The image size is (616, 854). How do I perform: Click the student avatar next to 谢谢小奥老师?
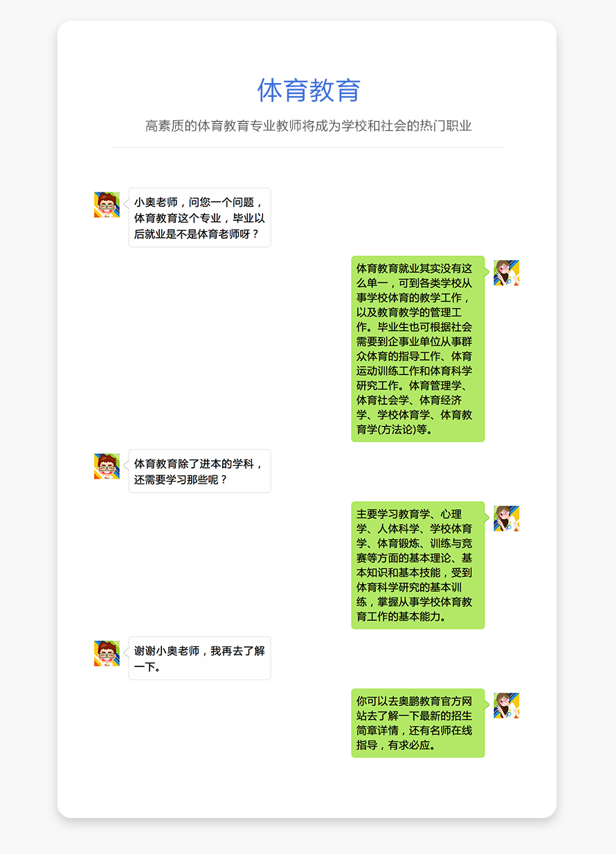coord(107,653)
